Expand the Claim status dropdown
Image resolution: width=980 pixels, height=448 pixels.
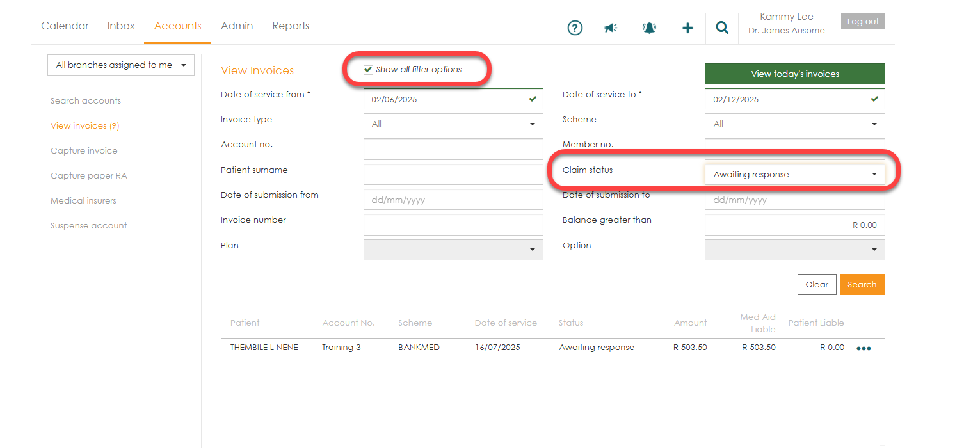coord(794,174)
